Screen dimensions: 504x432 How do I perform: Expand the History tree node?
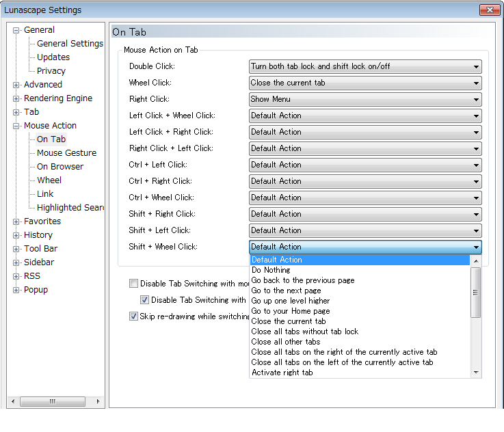(x=16, y=235)
